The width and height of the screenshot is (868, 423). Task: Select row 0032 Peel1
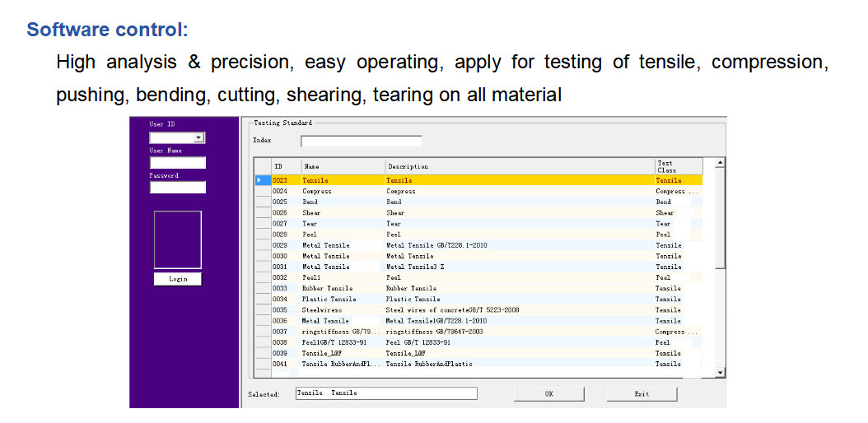click(478, 277)
